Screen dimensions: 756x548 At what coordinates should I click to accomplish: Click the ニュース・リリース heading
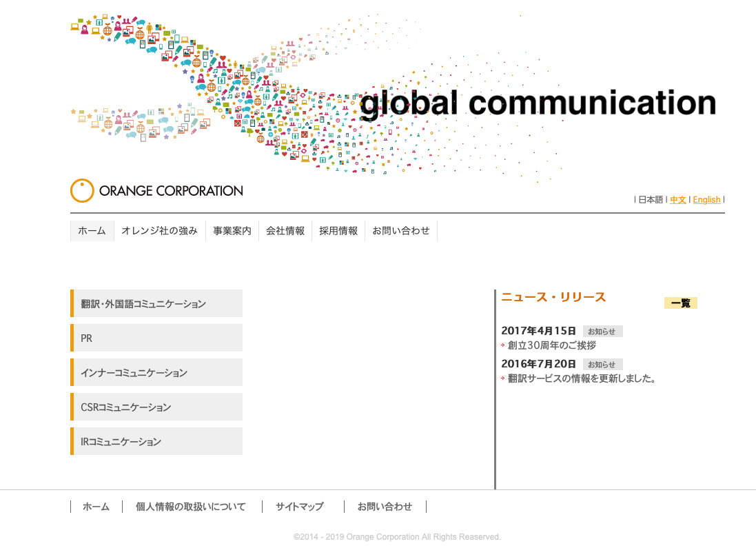point(553,297)
